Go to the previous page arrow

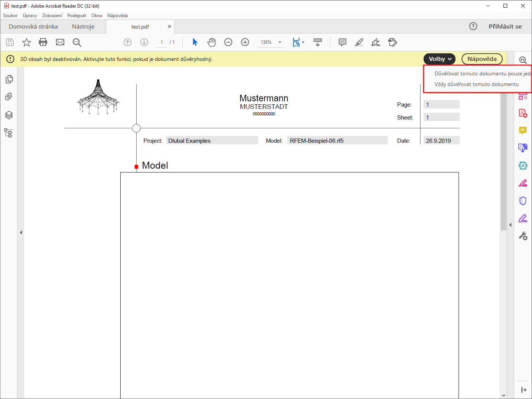pos(127,42)
